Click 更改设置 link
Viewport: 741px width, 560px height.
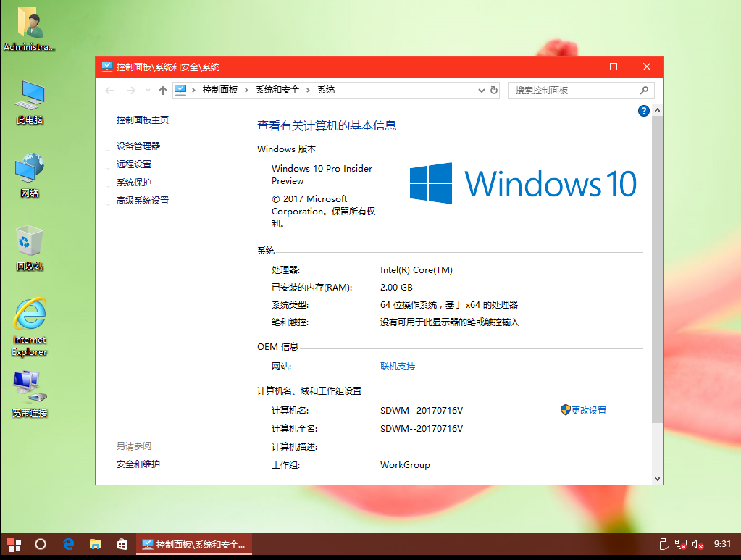589,410
